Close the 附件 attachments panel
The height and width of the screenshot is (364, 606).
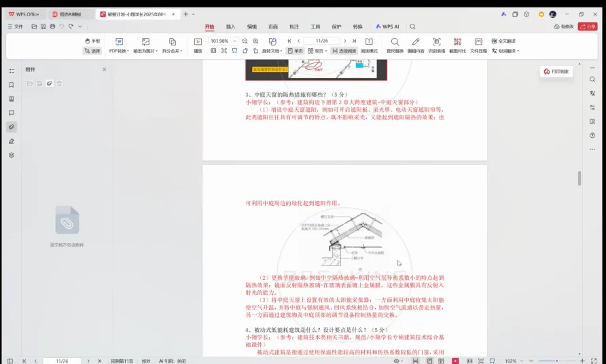tap(105, 69)
